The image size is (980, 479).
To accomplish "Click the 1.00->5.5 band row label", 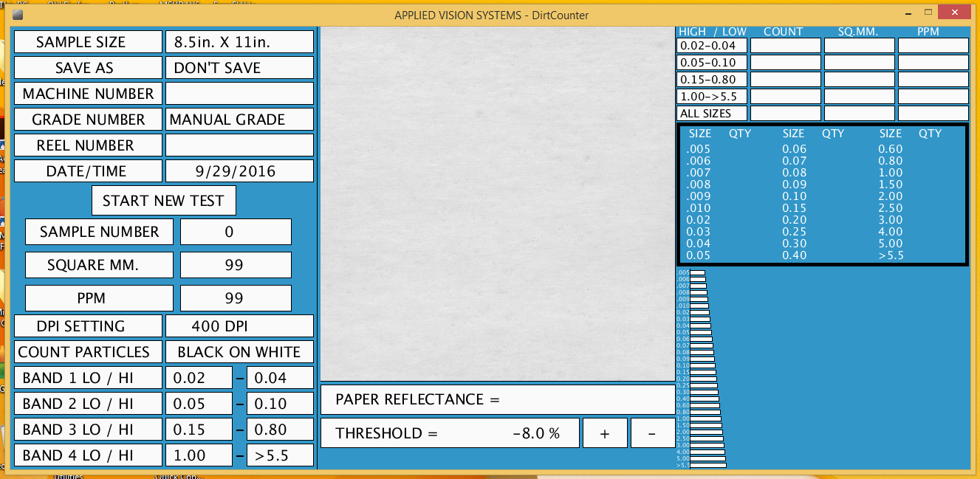I will pos(712,97).
